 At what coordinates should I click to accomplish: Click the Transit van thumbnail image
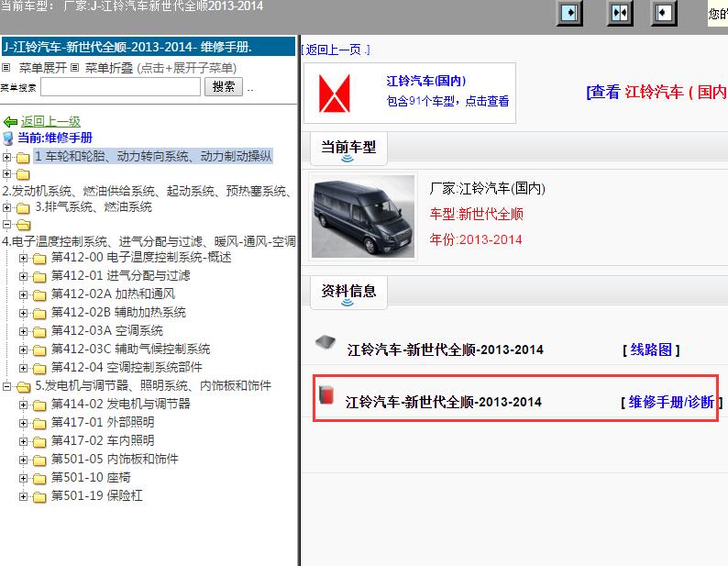(363, 216)
